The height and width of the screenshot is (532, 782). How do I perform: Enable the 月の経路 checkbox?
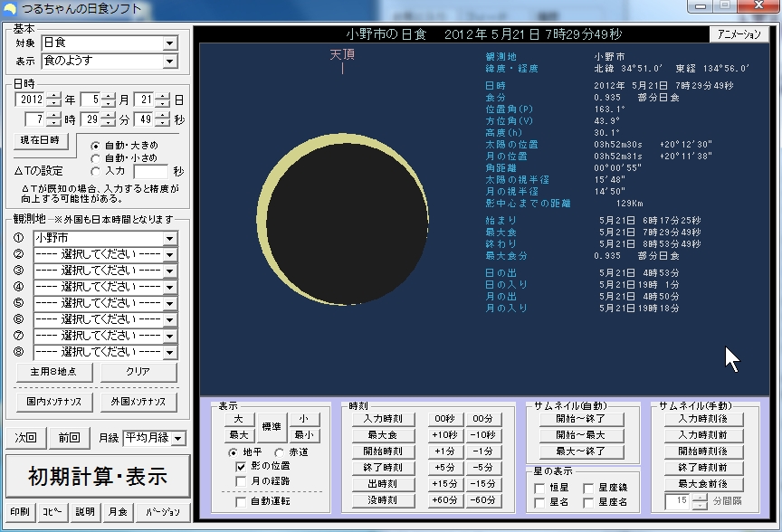241,481
